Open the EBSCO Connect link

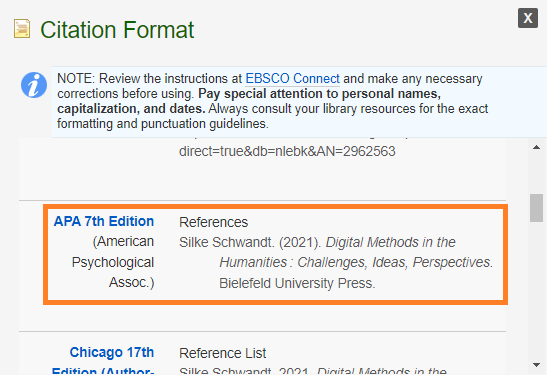(292, 78)
